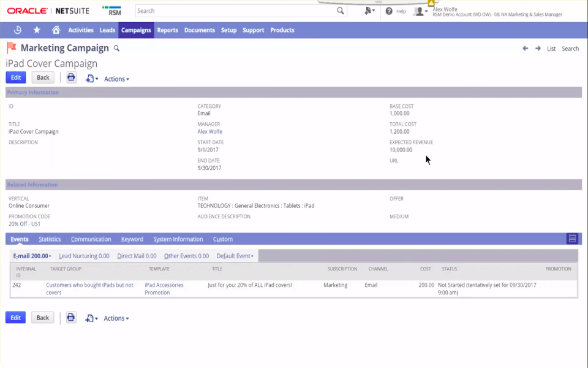Click the search magnifier in global search
The height and width of the screenshot is (368, 588).
[x=340, y=11]
